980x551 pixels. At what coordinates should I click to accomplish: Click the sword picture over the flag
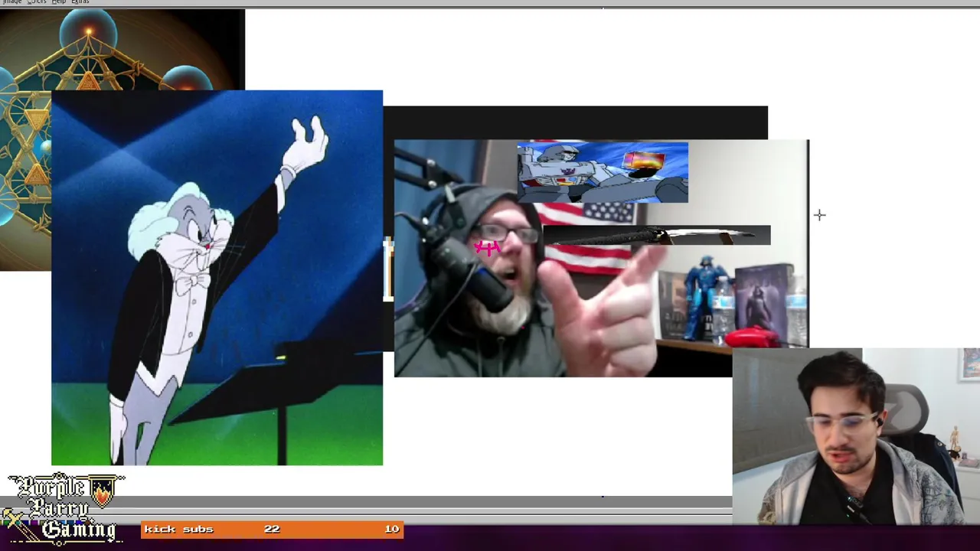(x=657, y=236)
